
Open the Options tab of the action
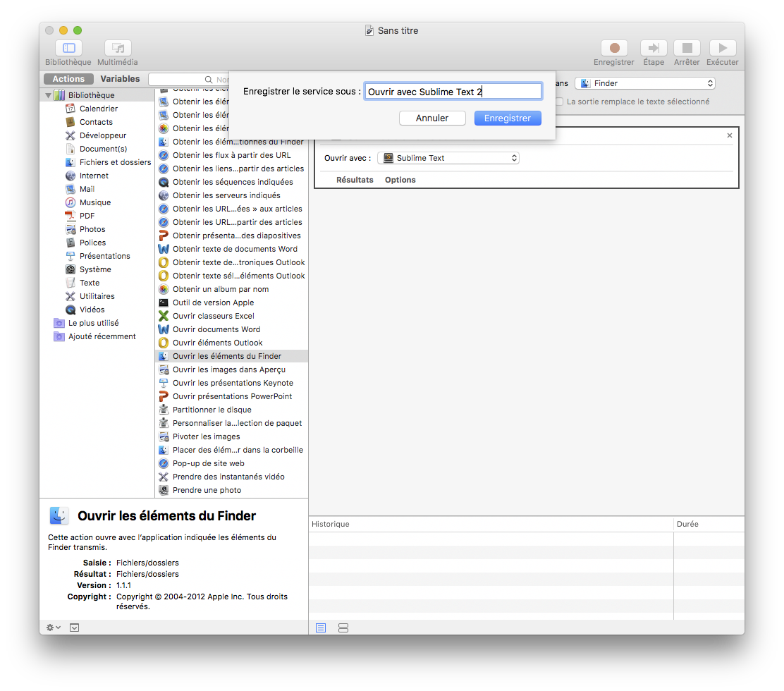400,180
